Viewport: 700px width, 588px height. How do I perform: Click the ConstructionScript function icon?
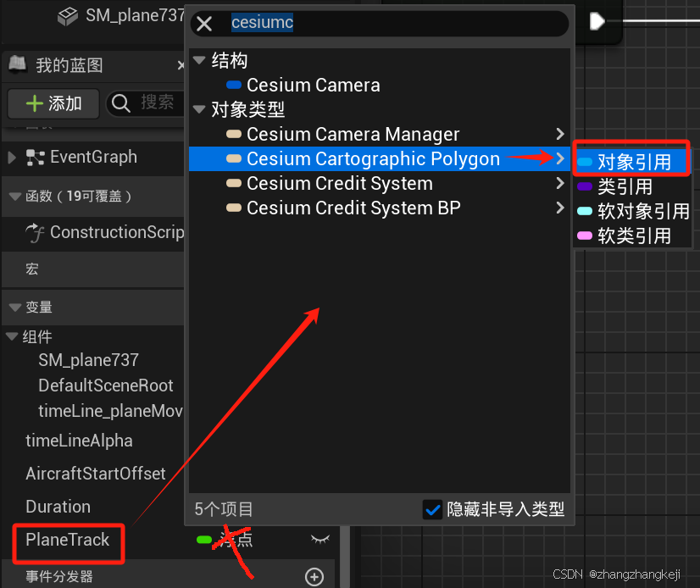coord(35,233)
